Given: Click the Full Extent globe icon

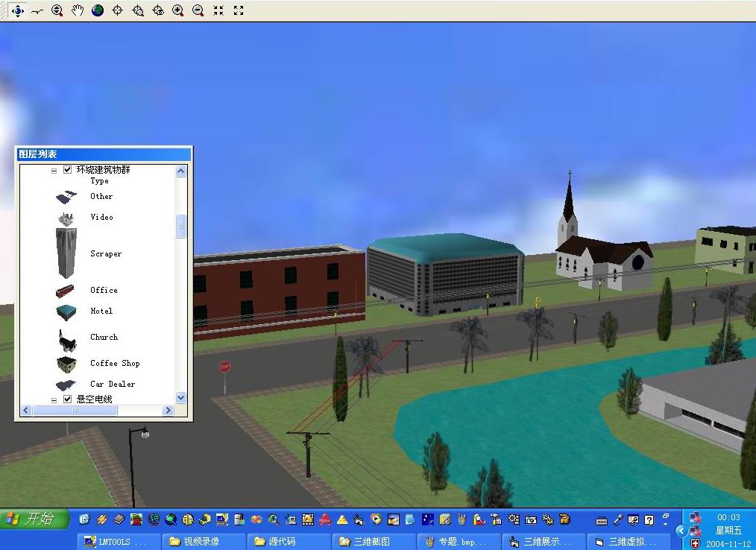Looking at the screenshot, I should point(98,10).
